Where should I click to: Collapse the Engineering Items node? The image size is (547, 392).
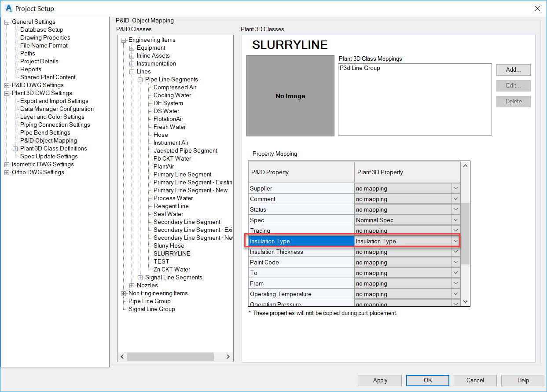tap(123, 40)
